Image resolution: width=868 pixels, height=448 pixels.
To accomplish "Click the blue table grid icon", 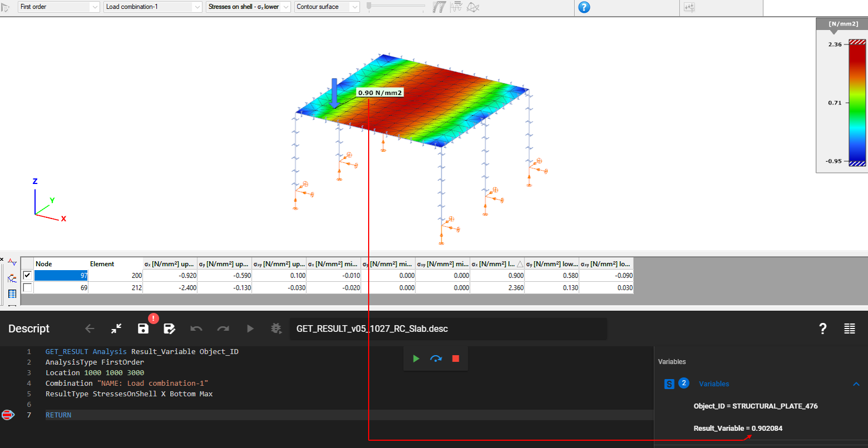I will [12, 293].
